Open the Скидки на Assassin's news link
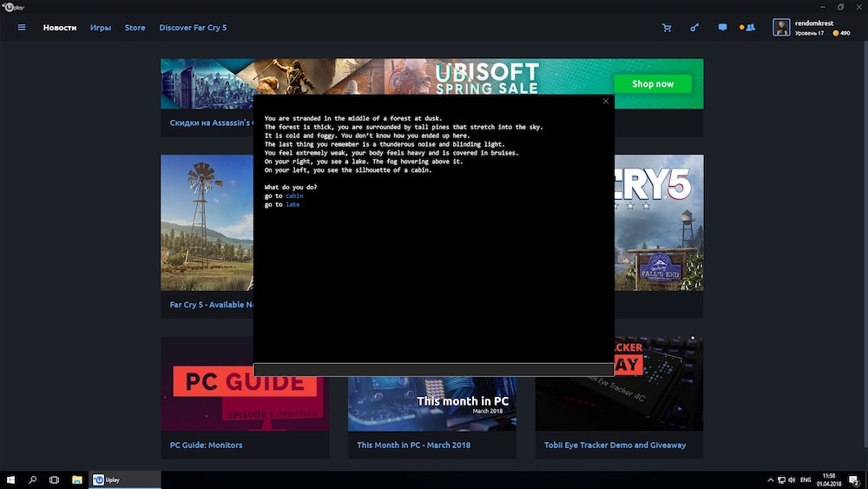This screenshot has height=489, width=868. click(x=212, y=122)
